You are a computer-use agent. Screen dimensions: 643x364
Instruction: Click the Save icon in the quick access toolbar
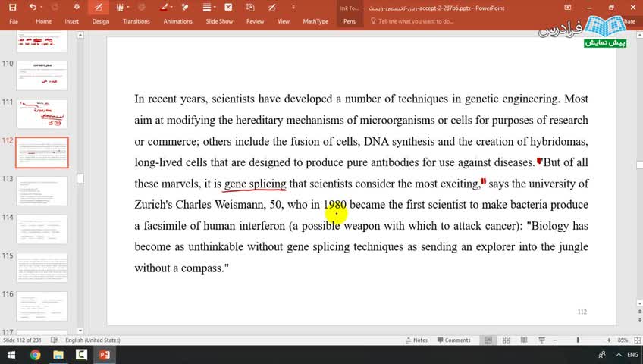[x=13, y=7]
